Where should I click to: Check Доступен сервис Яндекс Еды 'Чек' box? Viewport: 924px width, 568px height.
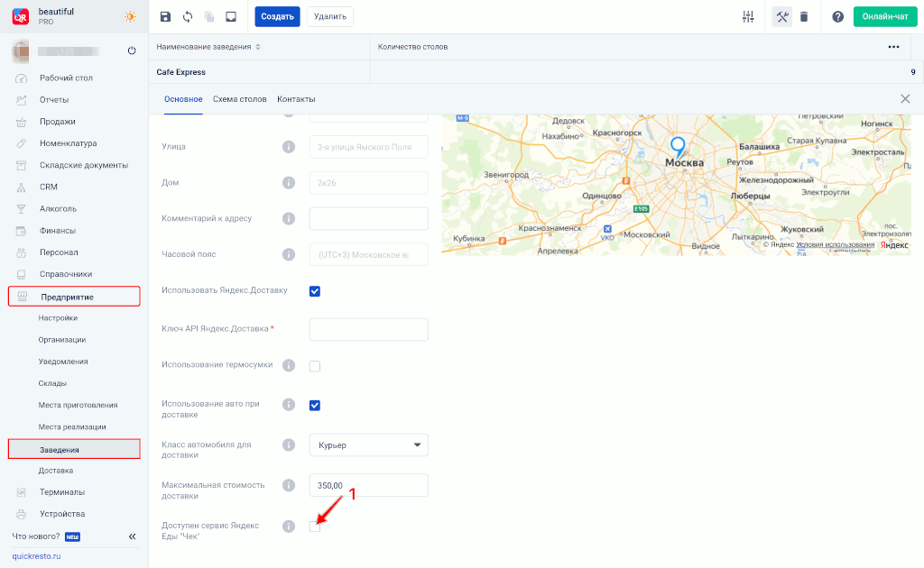315,526
